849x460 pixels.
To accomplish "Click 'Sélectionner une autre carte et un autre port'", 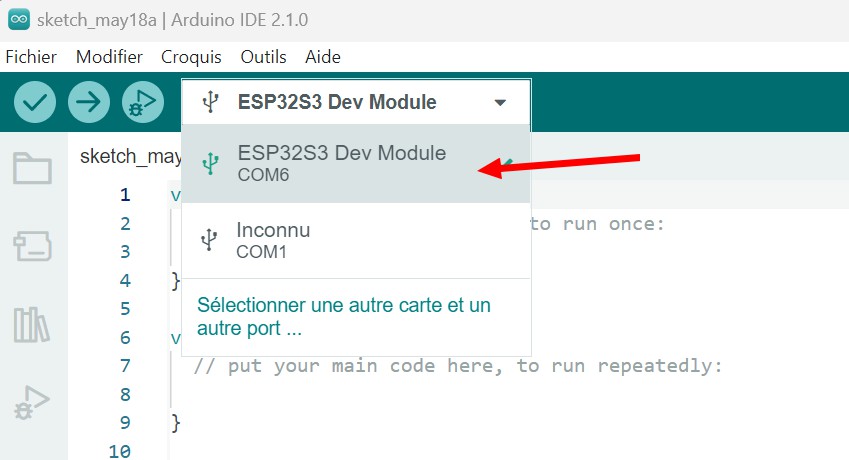I will [343, 317].
